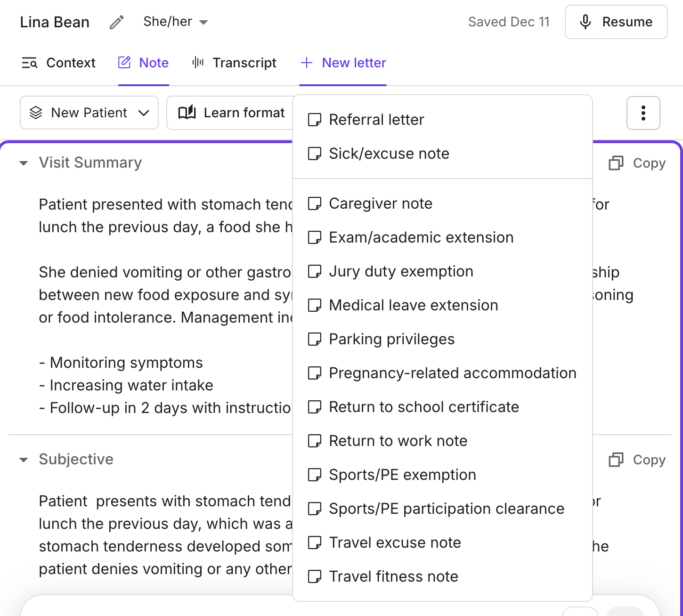Open the three-dot overflow menu
683x616 pixels.
(643, 113)
